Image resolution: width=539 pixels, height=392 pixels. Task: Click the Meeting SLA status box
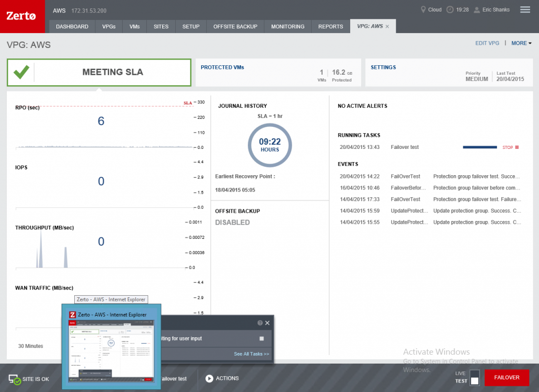99,73
